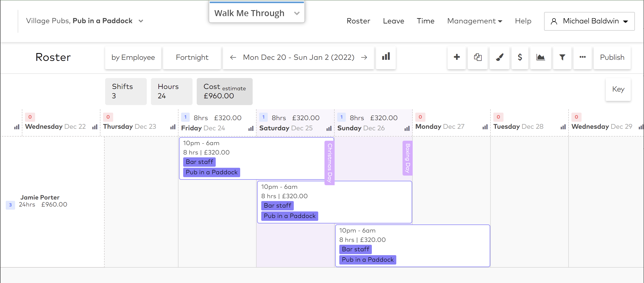644x283 pixels.
Task: Open Michael Baldwin user menu
Action: pyautogui.click(x=589, y=21)
